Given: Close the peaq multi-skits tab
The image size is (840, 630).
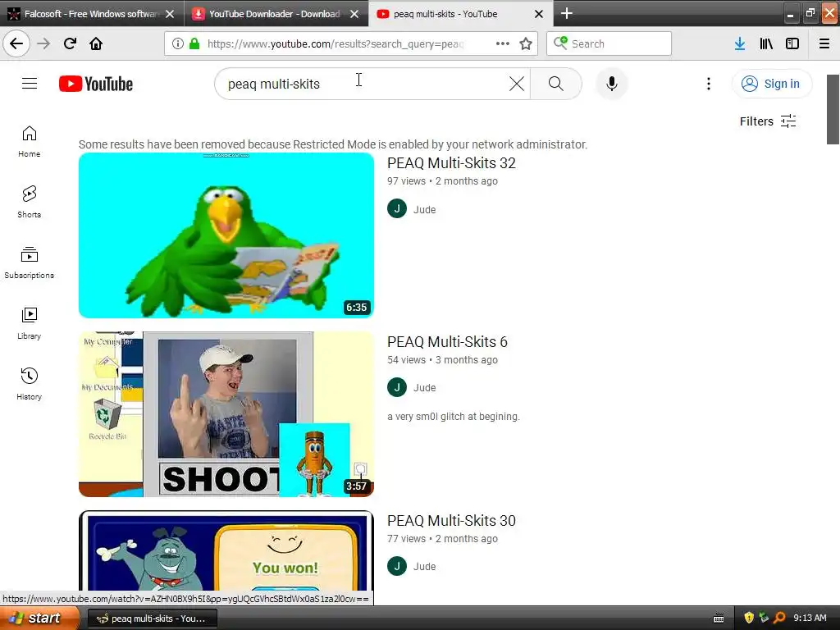Looking at the screenshot, I should 539,14.
